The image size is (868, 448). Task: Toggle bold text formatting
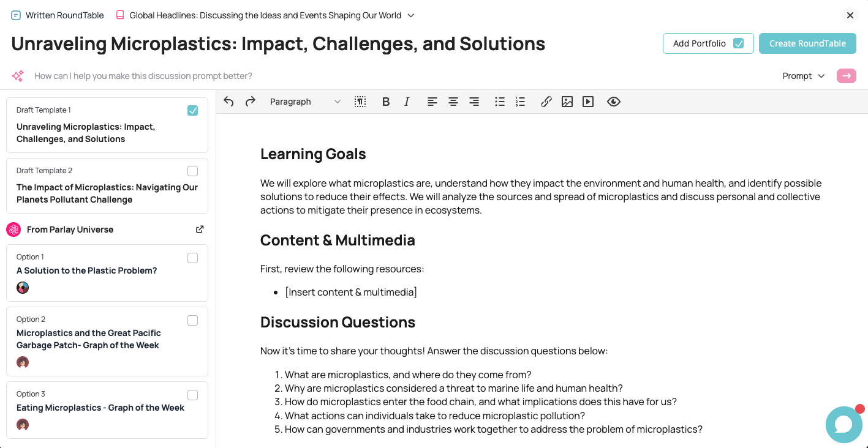pos(386,102)
